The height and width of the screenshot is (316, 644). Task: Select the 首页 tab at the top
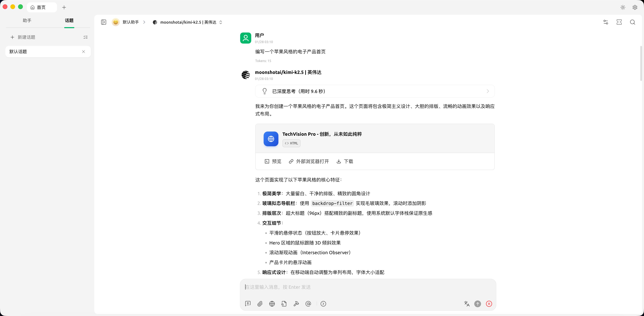pos(41,7)
